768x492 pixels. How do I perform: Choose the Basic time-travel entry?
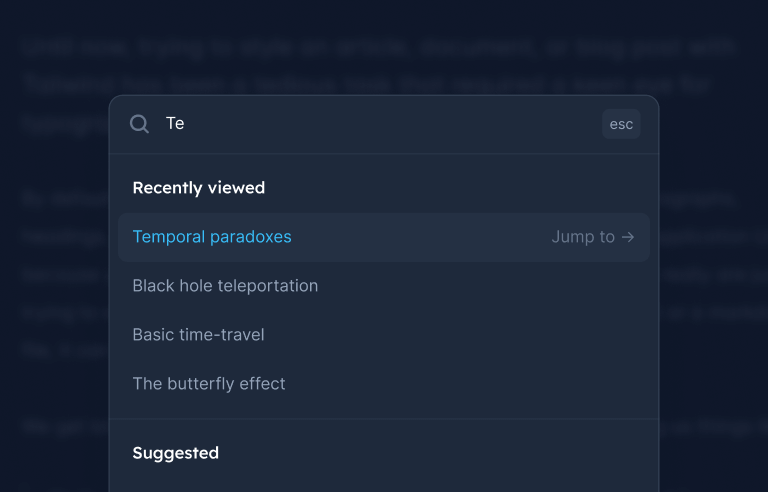pyautogui.click(x=198, y=335)
